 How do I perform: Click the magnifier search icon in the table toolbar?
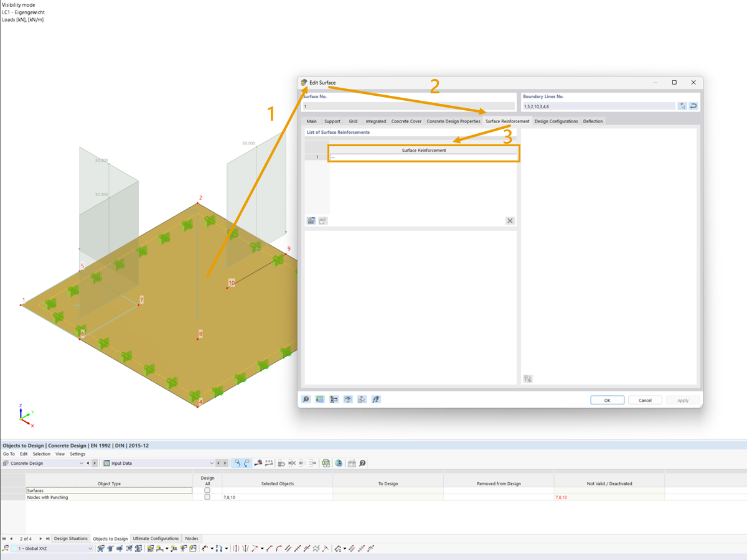point(362,463)
